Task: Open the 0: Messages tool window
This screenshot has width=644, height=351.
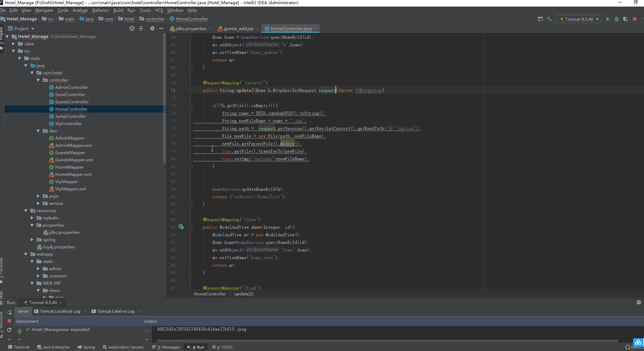Action: [x=166, y=347]
